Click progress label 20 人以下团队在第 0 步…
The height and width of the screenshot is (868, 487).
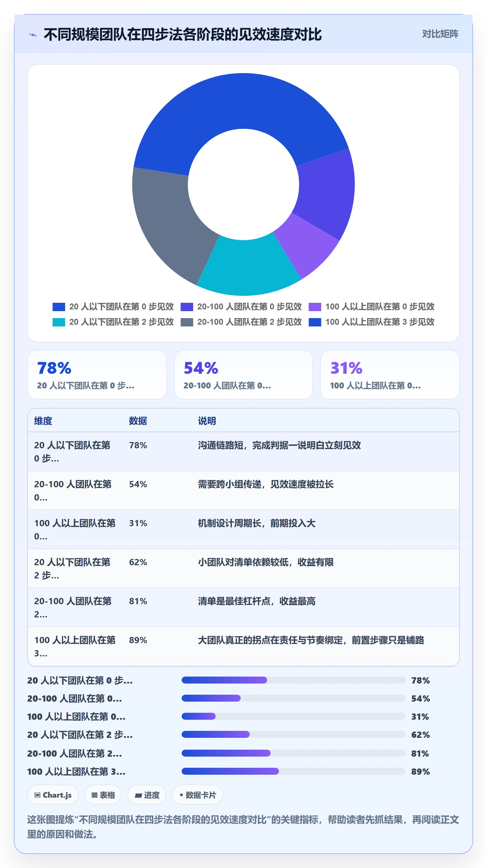(80, 680)
